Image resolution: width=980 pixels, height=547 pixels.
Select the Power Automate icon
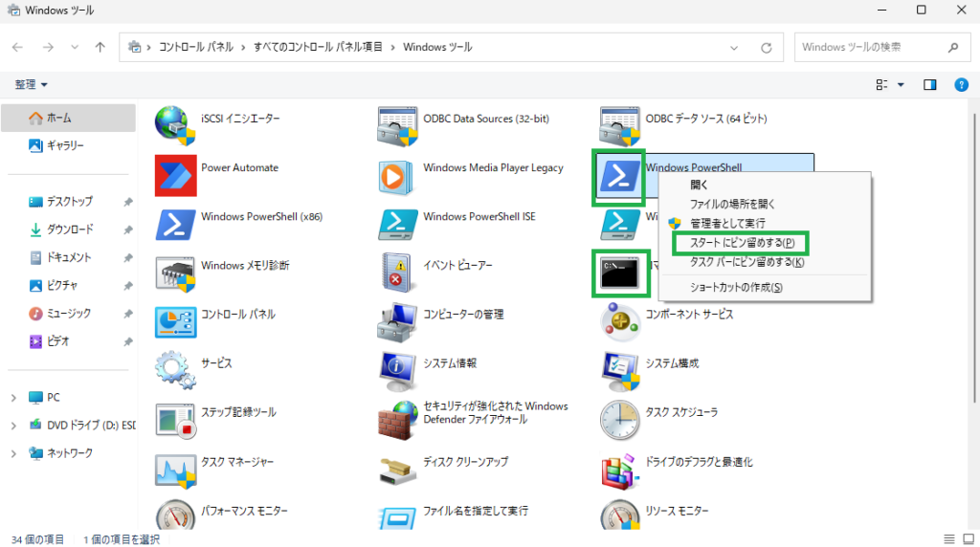click(x=176, y=175)
